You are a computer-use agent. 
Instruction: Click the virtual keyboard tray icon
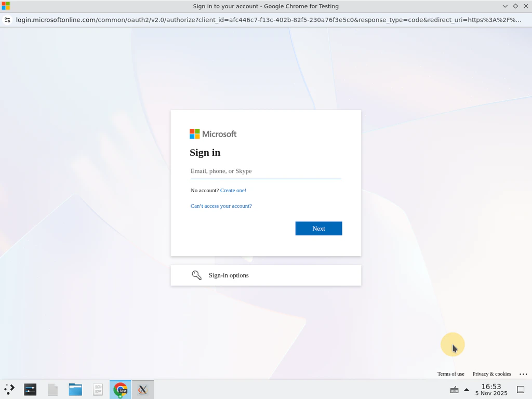pyautogui.click(x=454, y=390)
